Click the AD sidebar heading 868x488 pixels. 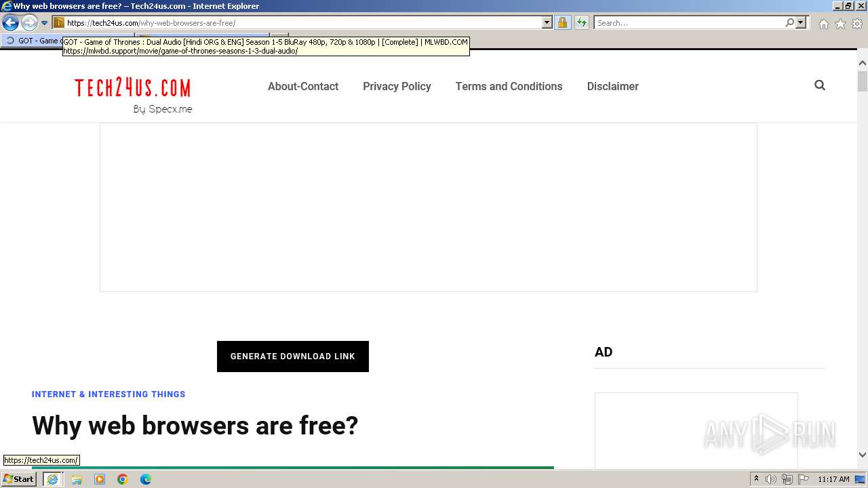click(604, 352)
